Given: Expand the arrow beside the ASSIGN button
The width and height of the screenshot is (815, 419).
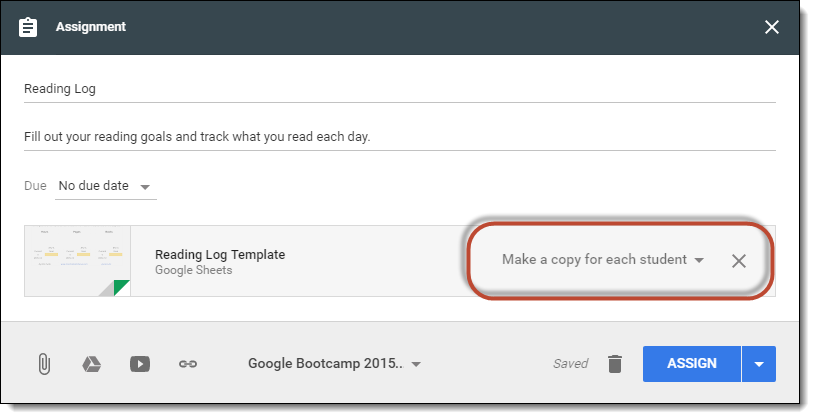Looking at the screenshot, I should 759,364.
